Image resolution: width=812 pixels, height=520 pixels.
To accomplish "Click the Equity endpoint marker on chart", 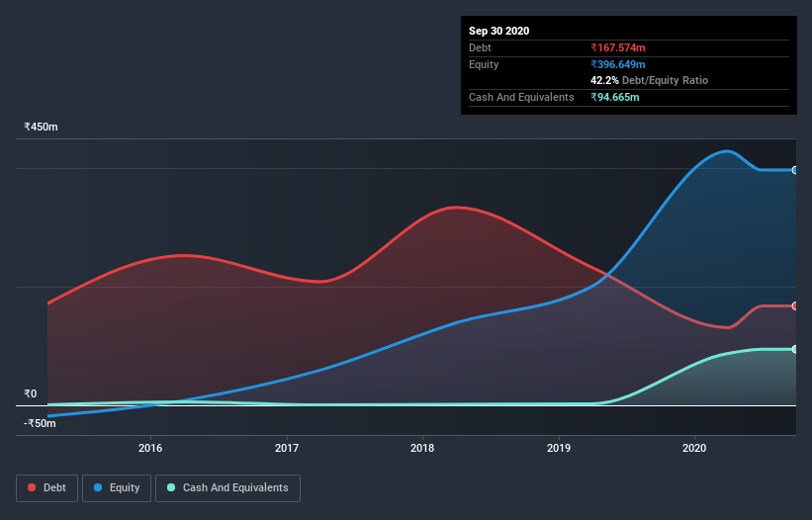I will pyautogui.click(x=795, y=170).
